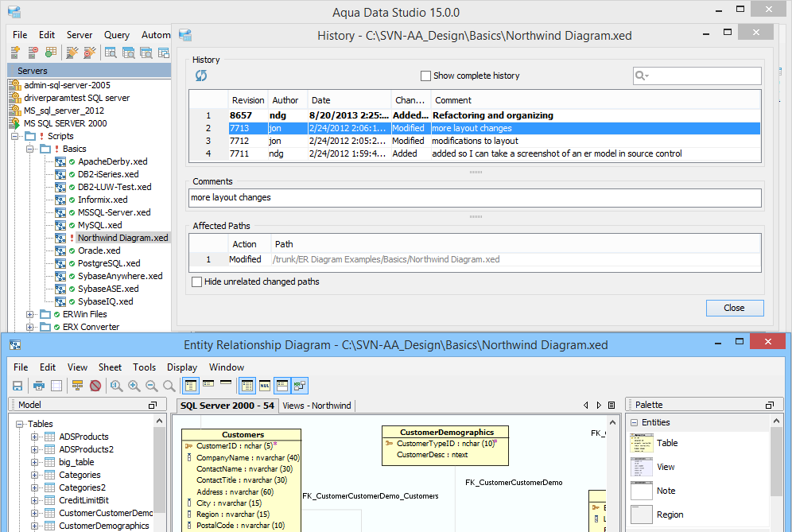Open the Display menu in ER Diagram window
The image size is (792, 532).
tap(182, 367)
